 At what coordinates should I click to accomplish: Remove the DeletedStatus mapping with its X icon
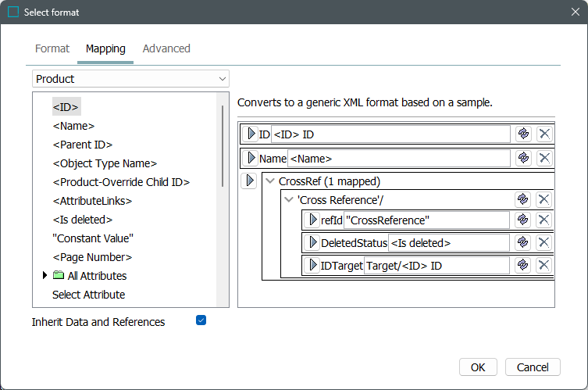[544, 243]
